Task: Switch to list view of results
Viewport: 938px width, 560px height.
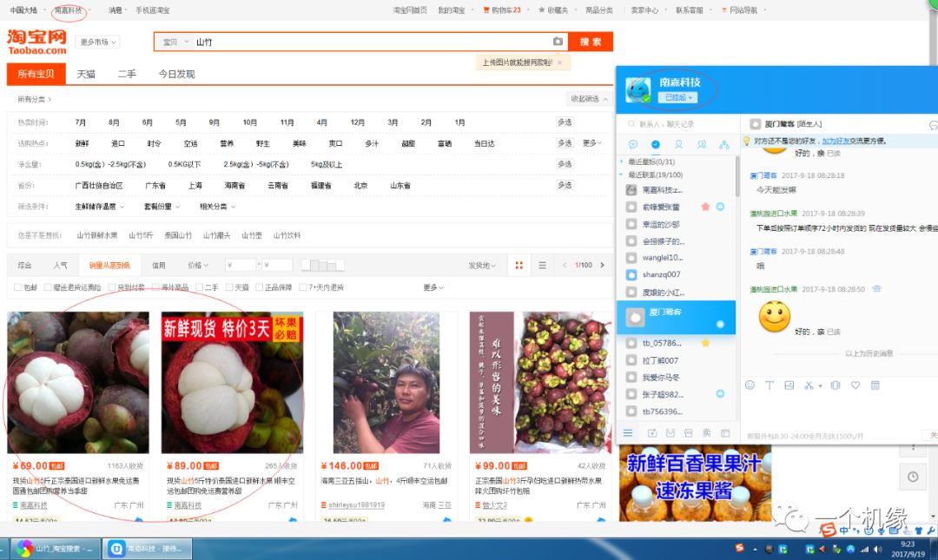Action: [542, 265]
